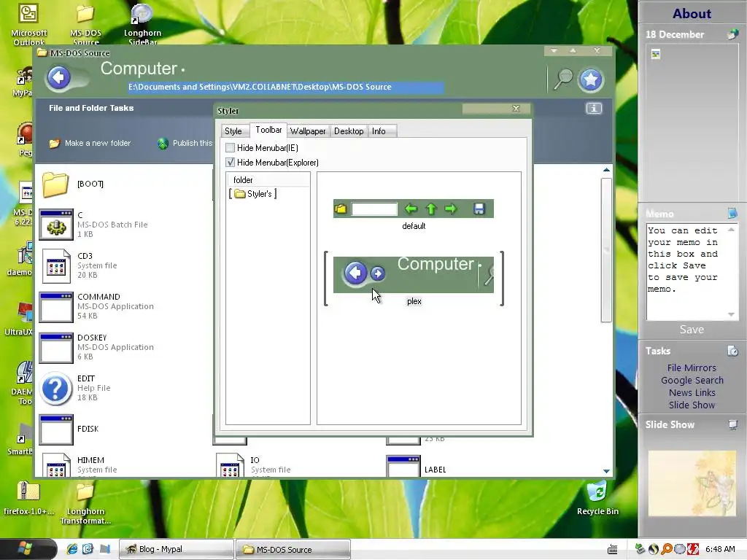Select the Styler's folder in the tree
Viewport: 747px width, 560px height.
[253, 194]
